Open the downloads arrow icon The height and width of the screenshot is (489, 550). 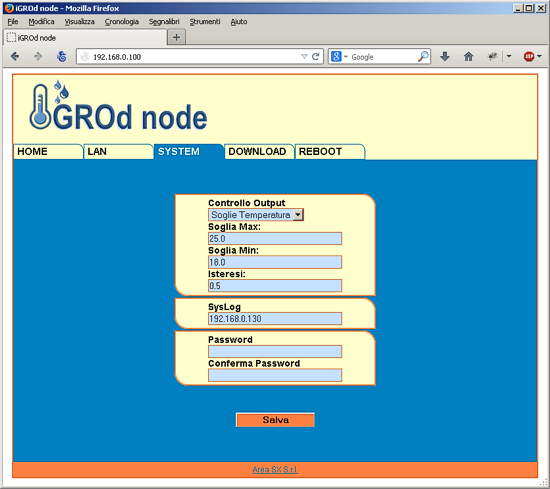click(445, 56)
